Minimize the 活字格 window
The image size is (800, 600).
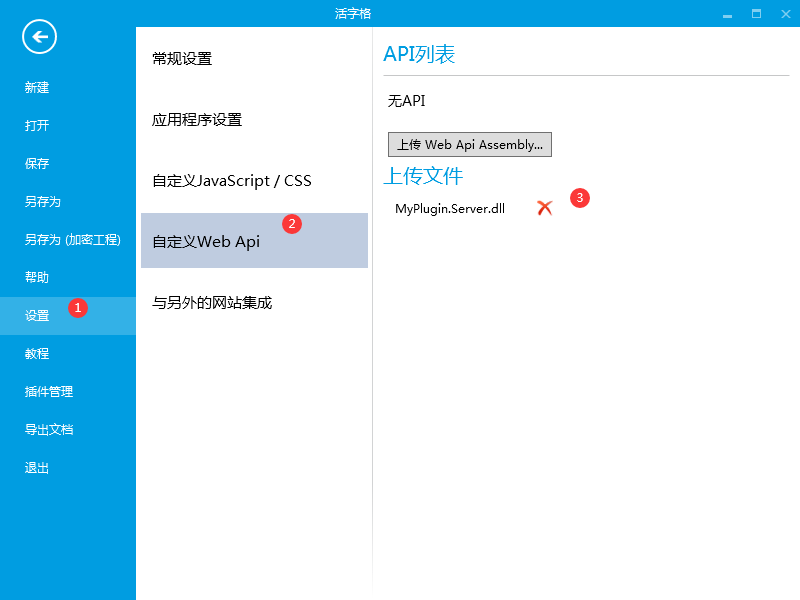(x=728, y=14)
